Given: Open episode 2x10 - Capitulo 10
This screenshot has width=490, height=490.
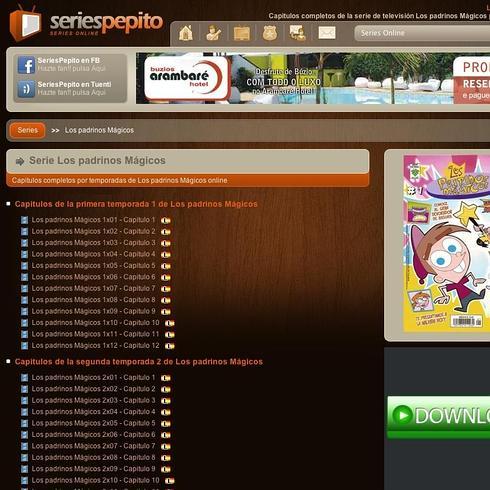Looking at the screenshot, I should [95, 480].
